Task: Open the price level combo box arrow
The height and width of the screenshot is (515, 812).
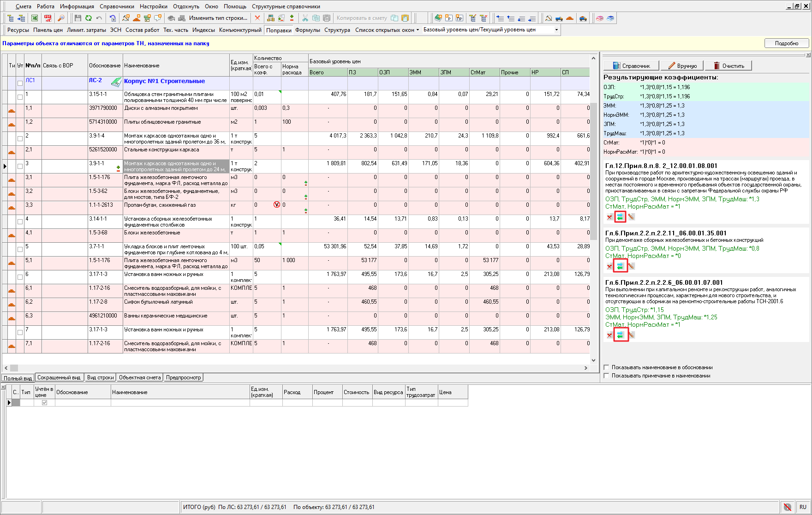Action: pos(556,30)
